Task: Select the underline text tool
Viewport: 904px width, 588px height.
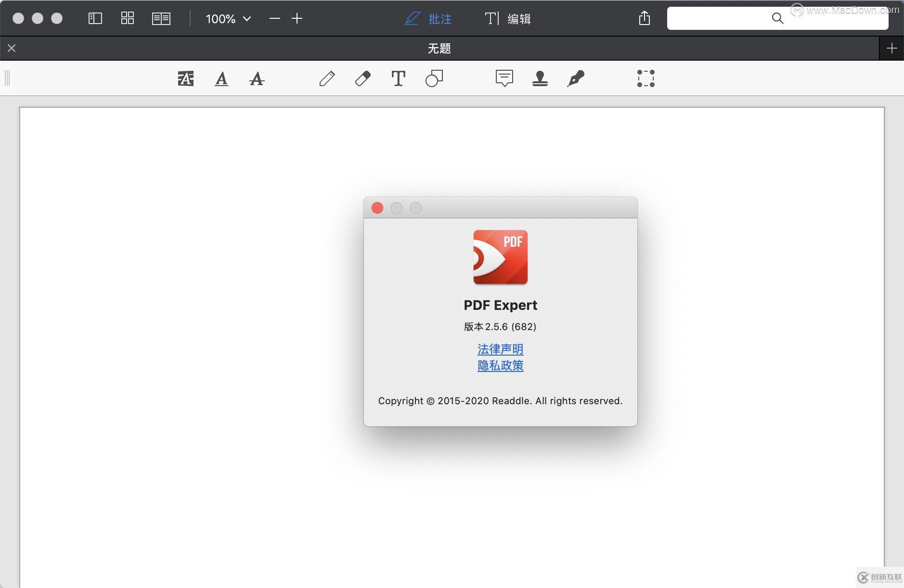Action: [x=221, y=78]
